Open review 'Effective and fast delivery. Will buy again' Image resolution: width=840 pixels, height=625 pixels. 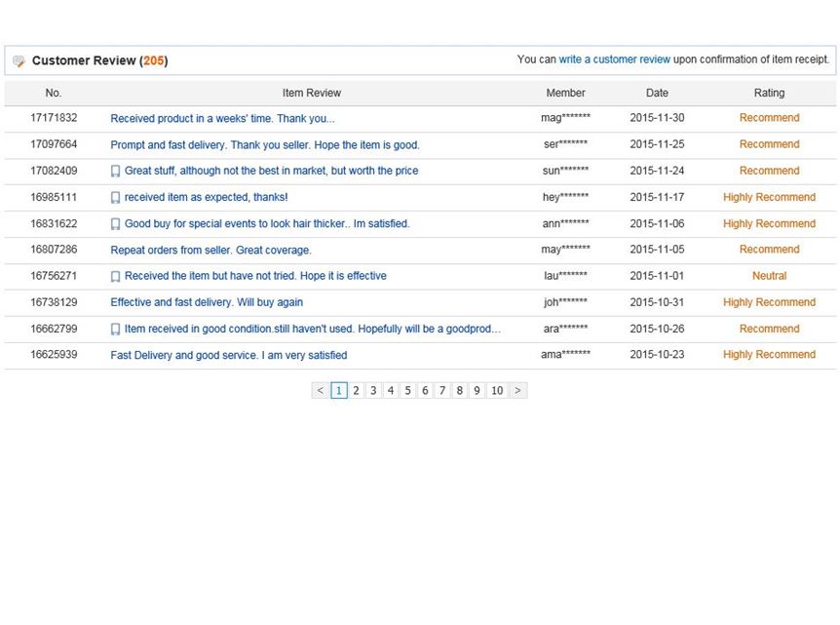tap(207, 302)
